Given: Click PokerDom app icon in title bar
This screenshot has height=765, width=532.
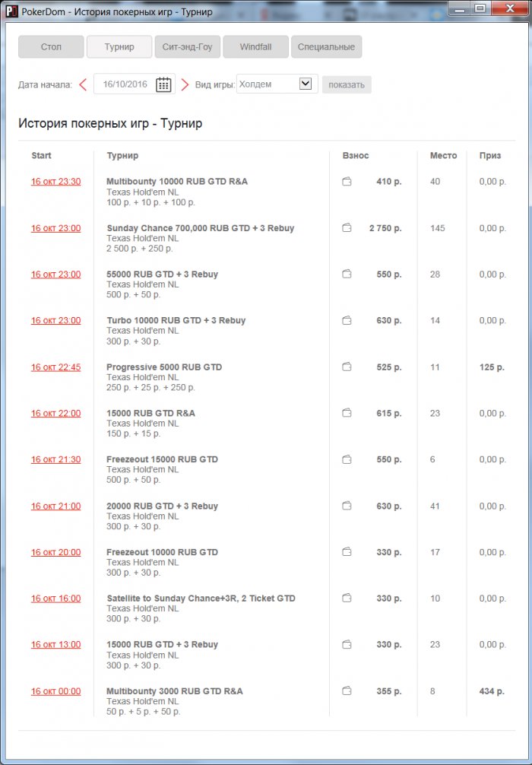Looking at the screenshot, I should 11,12.
